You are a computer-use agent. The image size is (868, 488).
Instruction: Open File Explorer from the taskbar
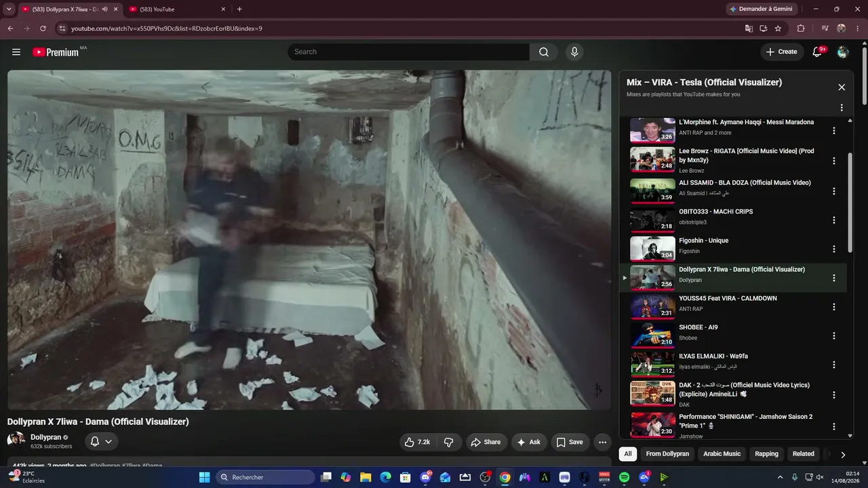click(x=366, y=477)
